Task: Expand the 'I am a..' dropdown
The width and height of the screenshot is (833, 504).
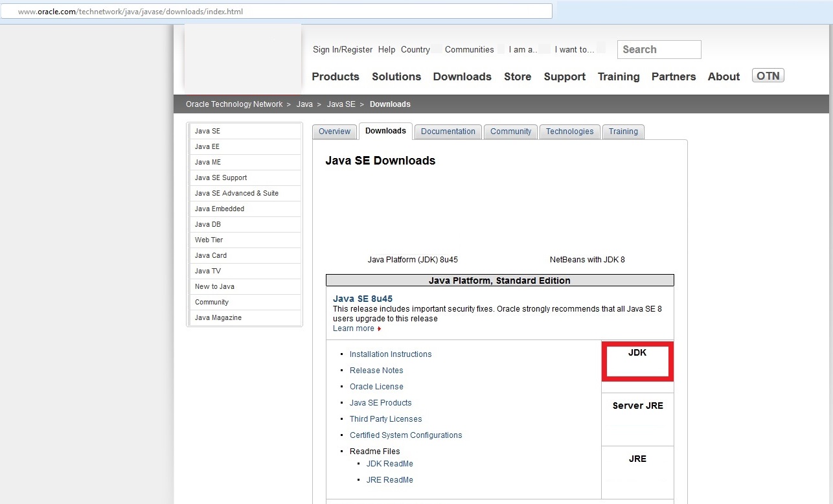Action: (x=523, y=49)
